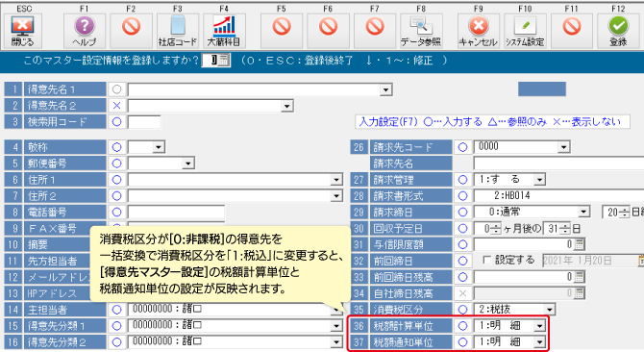Open 得意先分類1 dropdown arrow
The image size is (644, 352).
point(336,326)
